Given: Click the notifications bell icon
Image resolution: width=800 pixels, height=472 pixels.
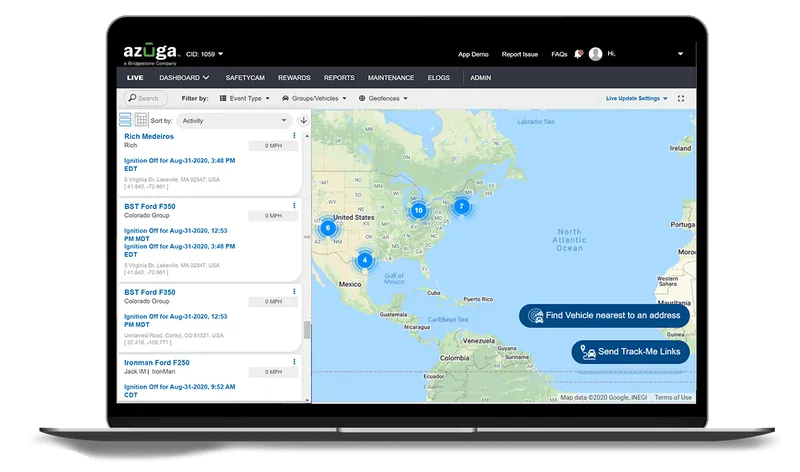Looking at the screenshot, I should coord(579,54).
